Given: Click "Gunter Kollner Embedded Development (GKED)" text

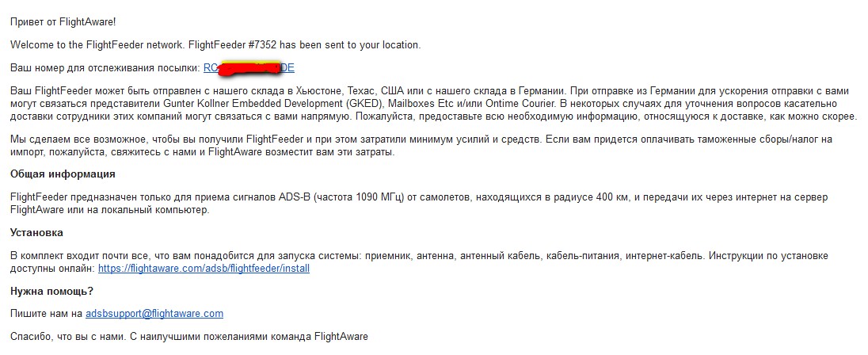Looking at the screenshot, I should pos(286,104).
